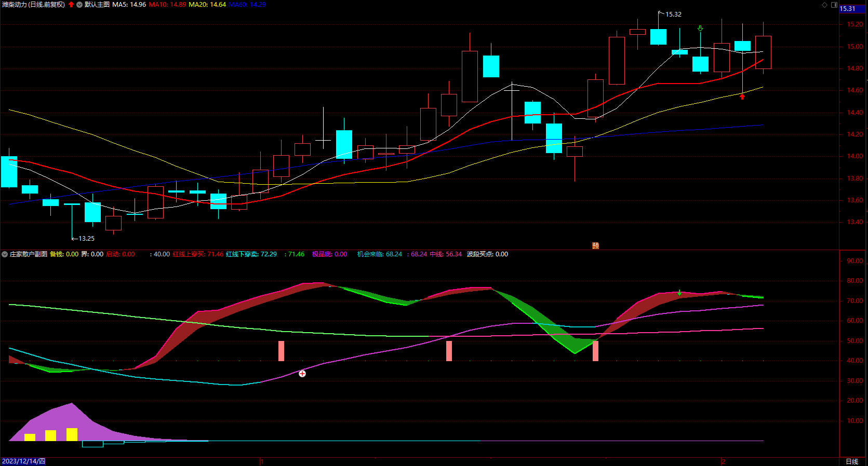Click the 13.25 low price label
868x466 pixels.
point(86,239)
